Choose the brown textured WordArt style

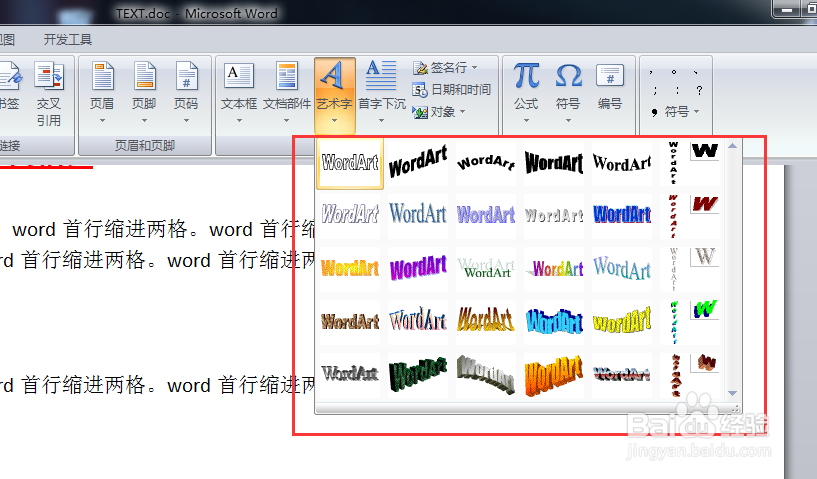pos(350,322)
